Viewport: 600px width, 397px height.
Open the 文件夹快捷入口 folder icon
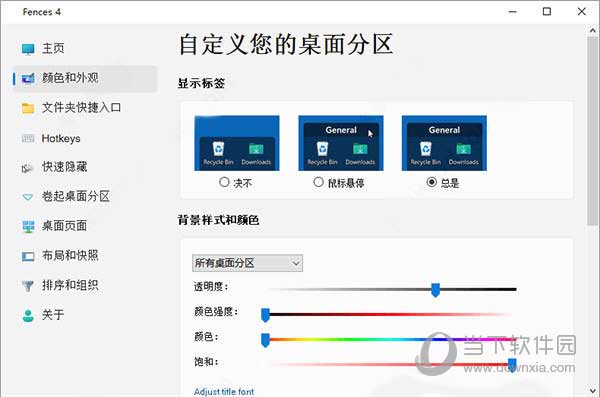[28, 108]
